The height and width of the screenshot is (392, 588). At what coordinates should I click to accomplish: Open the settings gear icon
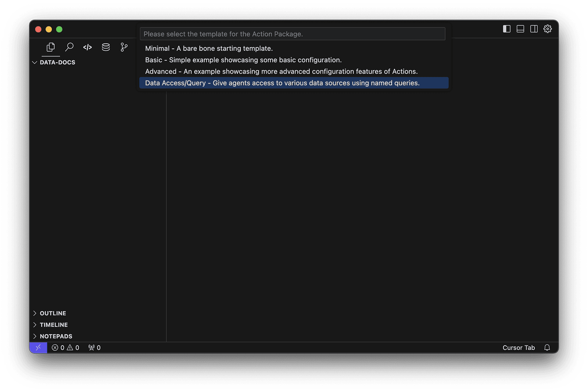point(548,29)
